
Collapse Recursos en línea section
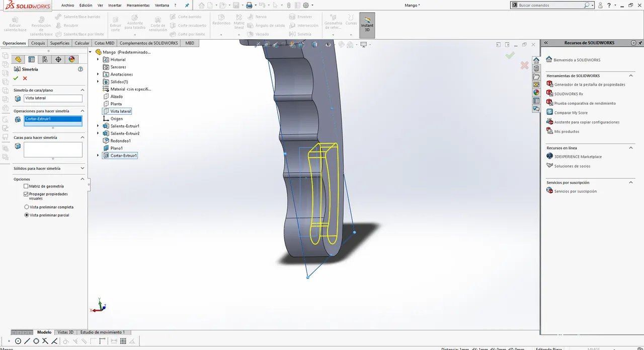coord(631,148)
